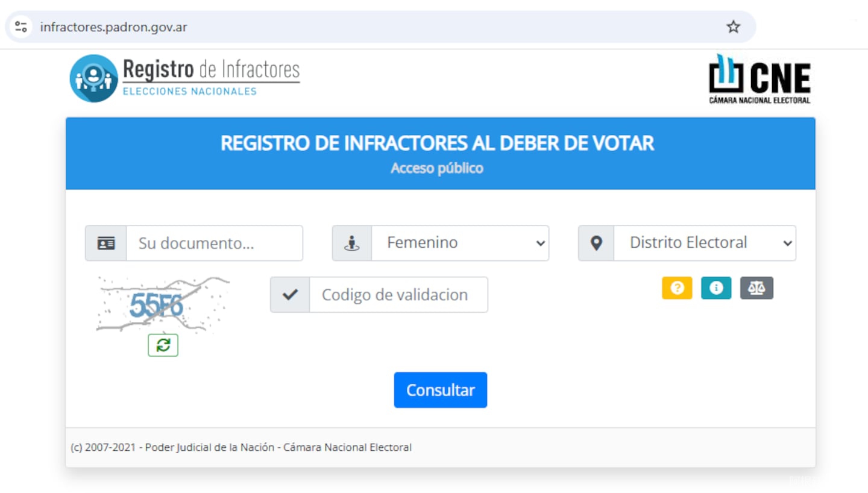Click the CNE Cámara Nacional Electoral logo
The width and height of the screenshot is (868, 493).
tap(759, 78)
